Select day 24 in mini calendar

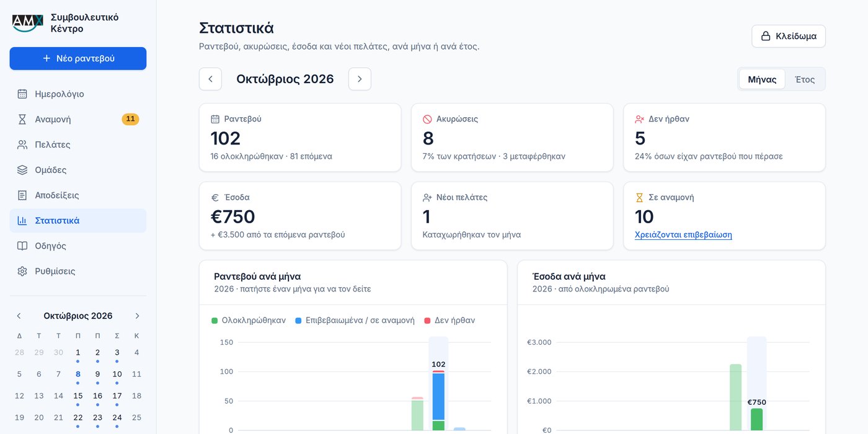117,418
